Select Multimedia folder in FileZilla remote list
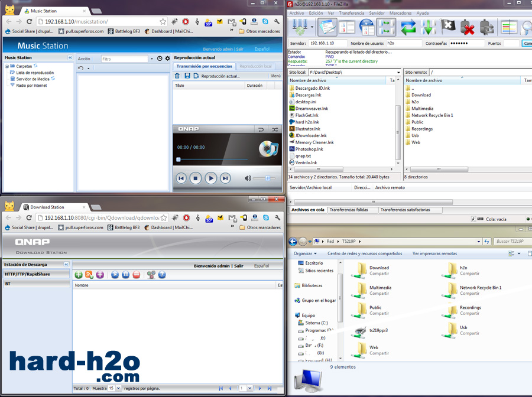 tap(422, 109)
